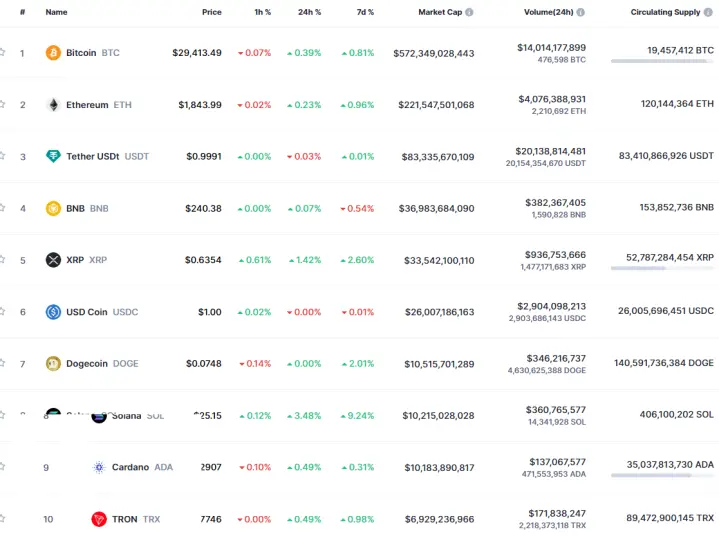Image resolution: width=719 pixels, height=543 pixels.
Task: Sort by Volume(24h) header
Action: (548, 12)
